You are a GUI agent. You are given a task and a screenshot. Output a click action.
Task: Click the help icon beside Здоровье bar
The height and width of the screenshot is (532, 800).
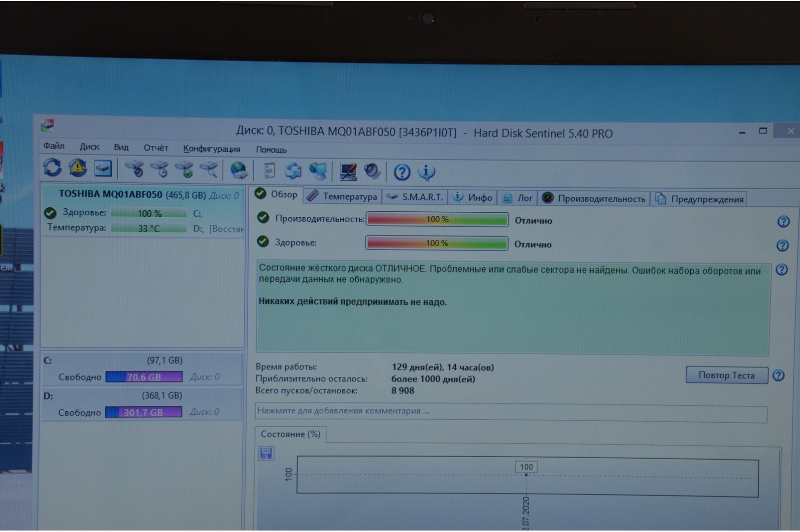point(783,245)
